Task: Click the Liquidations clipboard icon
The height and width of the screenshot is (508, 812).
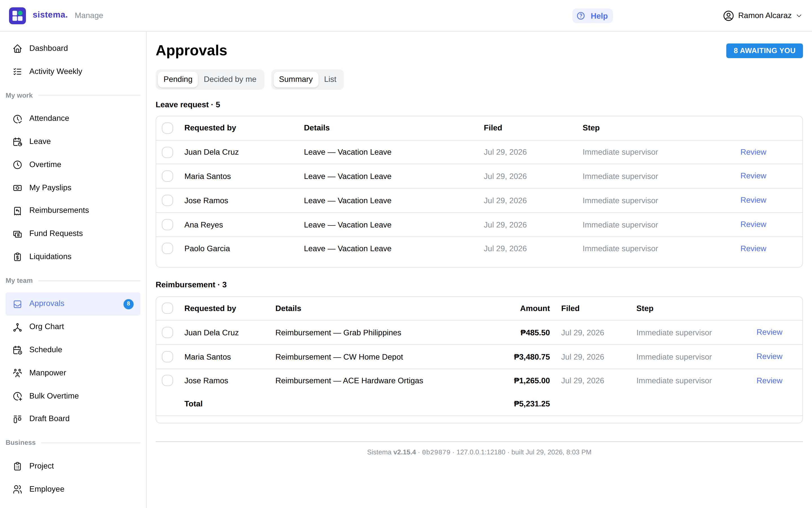Action: [x=17, y=257]
